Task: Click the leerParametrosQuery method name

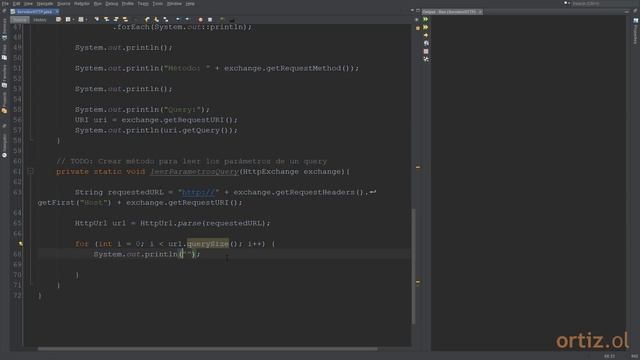Action: tap(194, 171)
